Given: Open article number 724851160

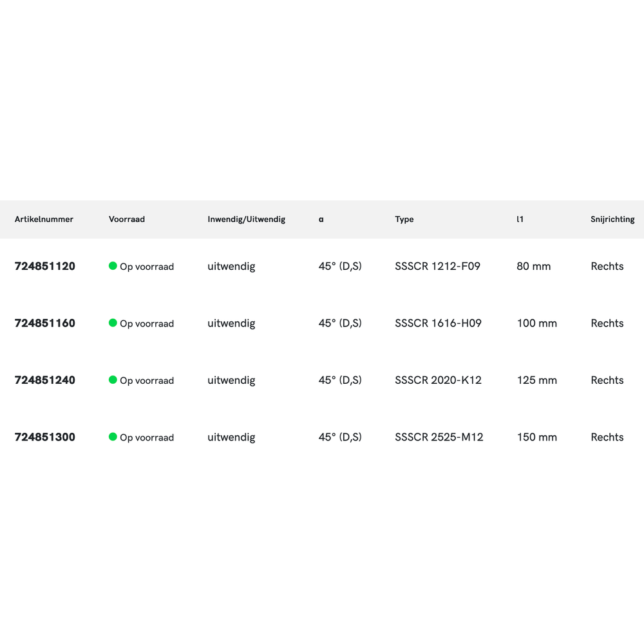Looking at the screenshot, I should 45,323.
